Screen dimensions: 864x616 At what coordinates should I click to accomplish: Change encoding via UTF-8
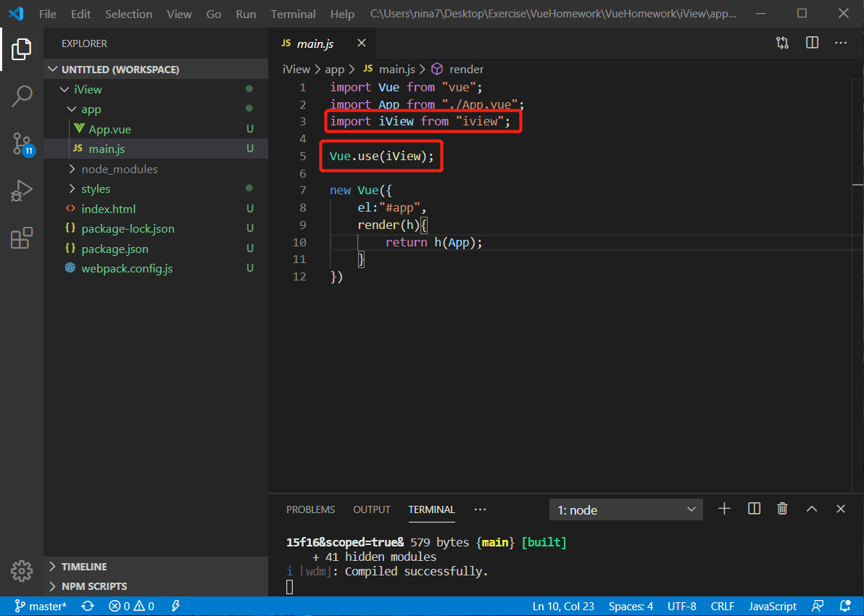pyautogui.click(x=681, y=606)
